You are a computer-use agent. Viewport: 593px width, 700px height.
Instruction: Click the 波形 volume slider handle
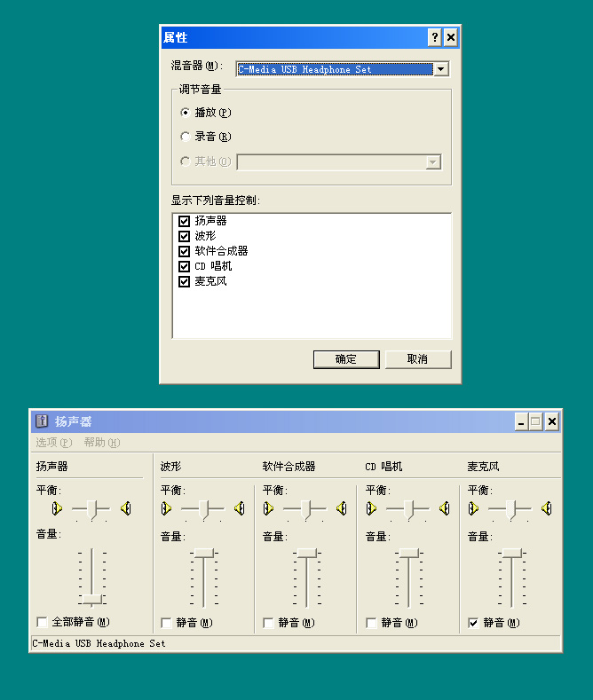pyautogui.click(x=204, y=553)
